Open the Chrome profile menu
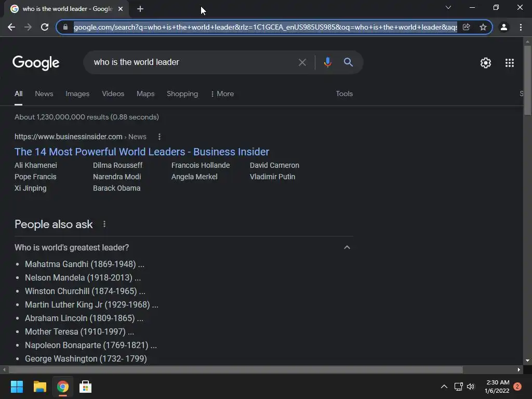 coord(504,27)
